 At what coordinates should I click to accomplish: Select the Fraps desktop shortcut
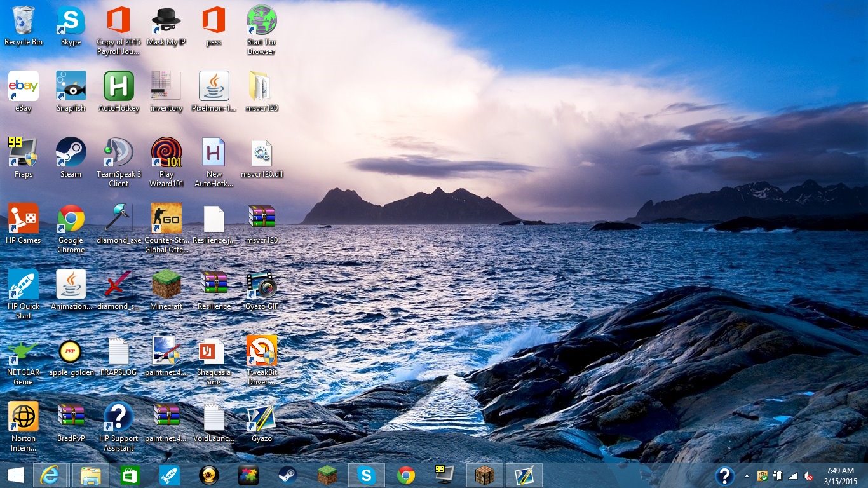pyautogui.click(x=24, y=158)
